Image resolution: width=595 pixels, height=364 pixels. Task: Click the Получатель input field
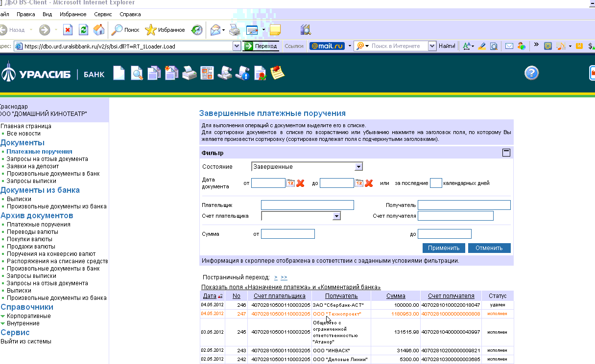point(464,205)
